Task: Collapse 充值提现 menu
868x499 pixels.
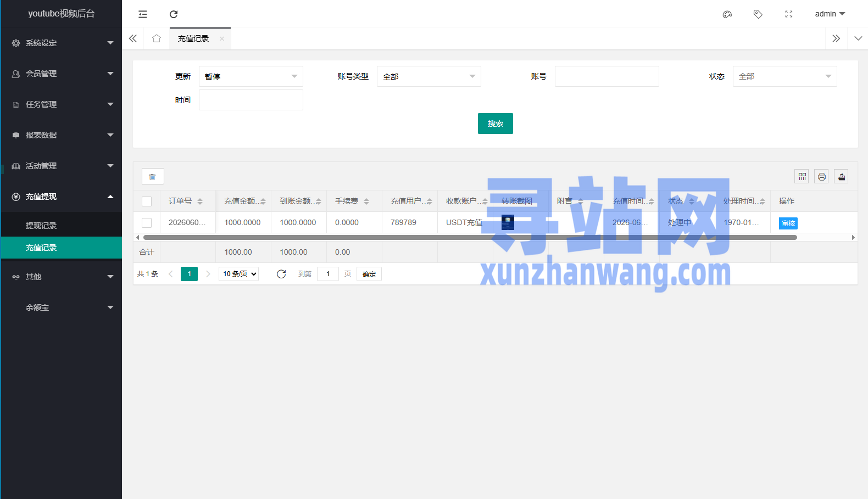Action: pos(62,197)
